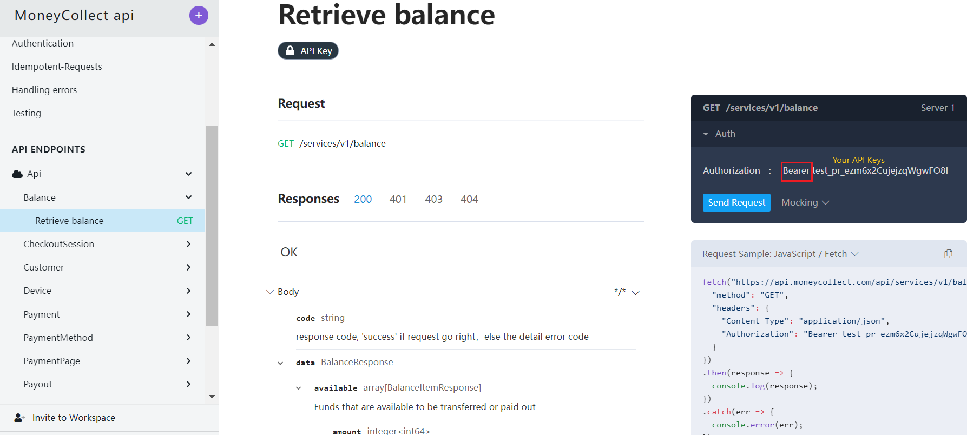The height and width of the screenshot is (435, 980).
Task: Collapse the Body section chevron
Action: coord(270,292)
